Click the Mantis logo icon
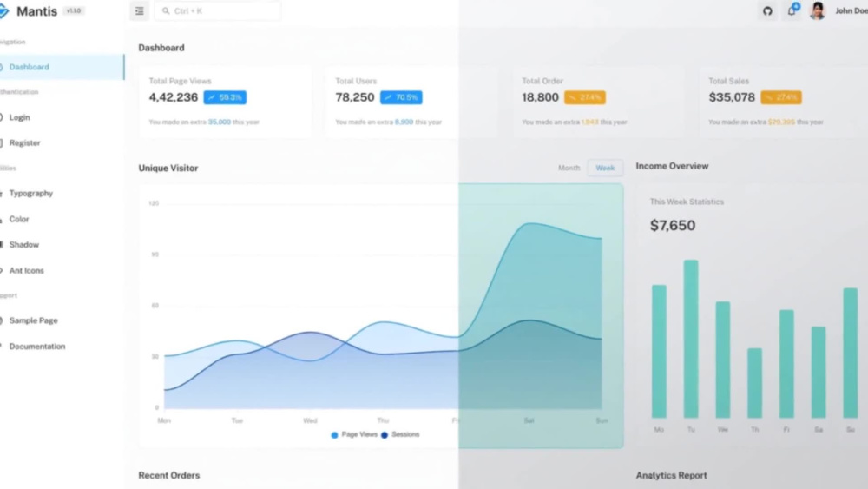This screenshot has height=489, width=868. click(x=3, y=11)
